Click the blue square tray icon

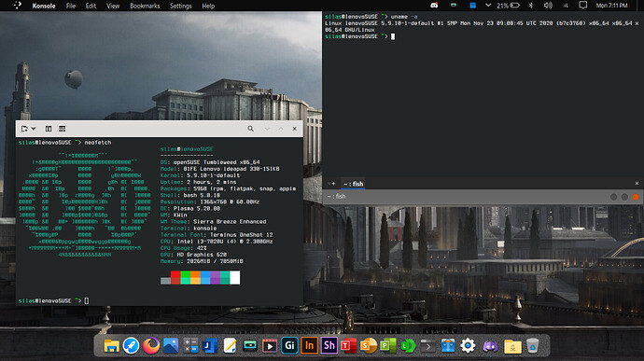(472, 6)
